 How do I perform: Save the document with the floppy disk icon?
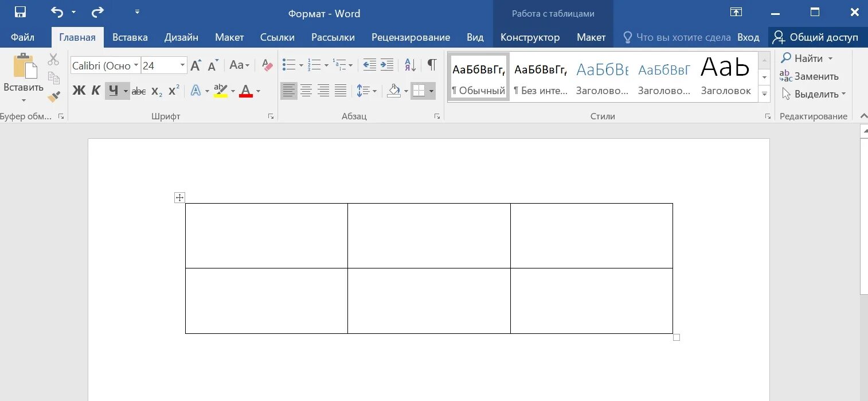pos(21,12)
